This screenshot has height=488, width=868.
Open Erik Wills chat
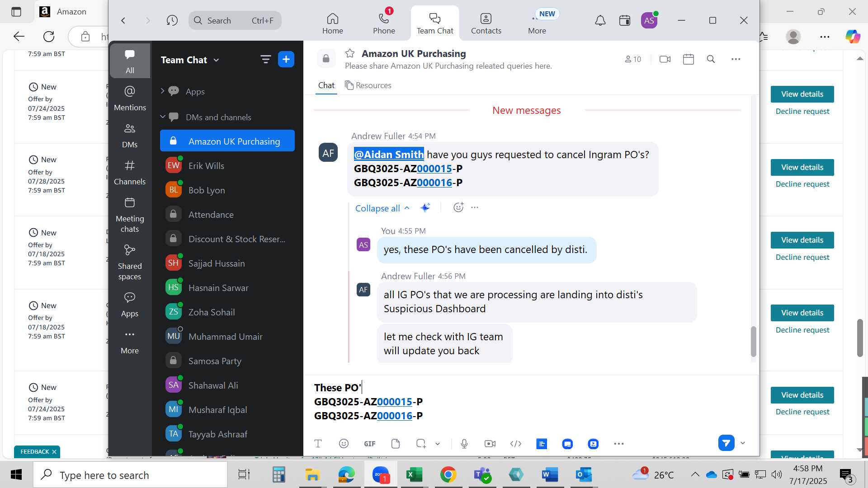(227, 165)
